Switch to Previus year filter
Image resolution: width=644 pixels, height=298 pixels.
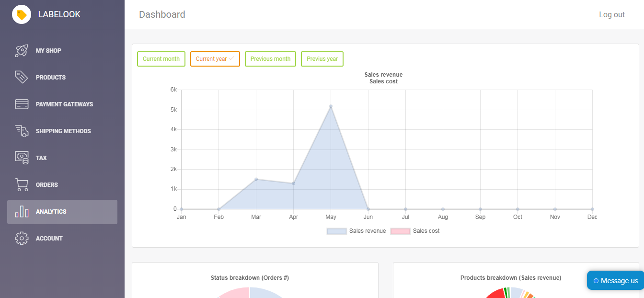322,59
